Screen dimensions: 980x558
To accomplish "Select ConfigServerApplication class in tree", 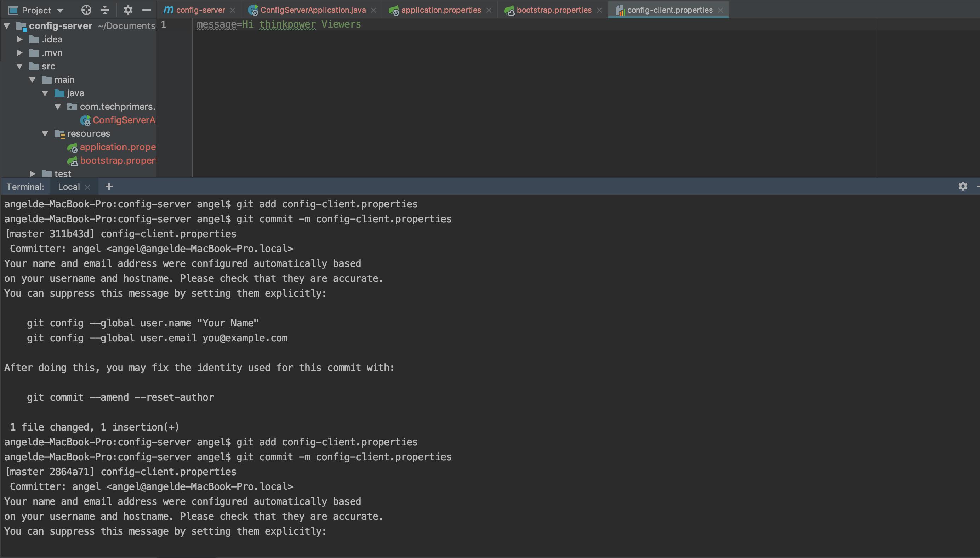I will [118, 120].
